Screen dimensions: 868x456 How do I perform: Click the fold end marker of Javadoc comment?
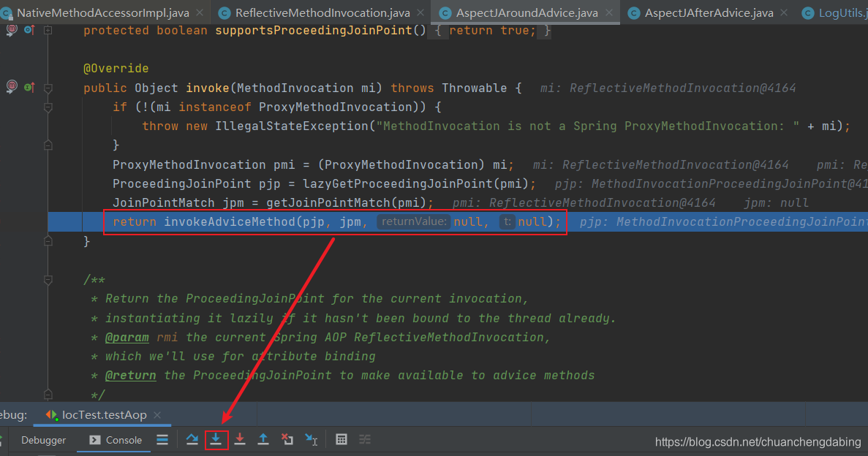tap(48, 395)
